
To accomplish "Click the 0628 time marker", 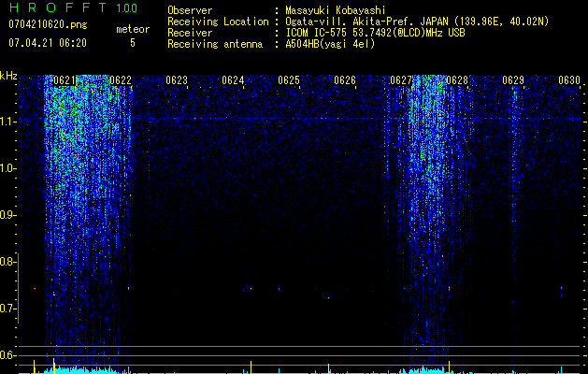I will [457, 80].
